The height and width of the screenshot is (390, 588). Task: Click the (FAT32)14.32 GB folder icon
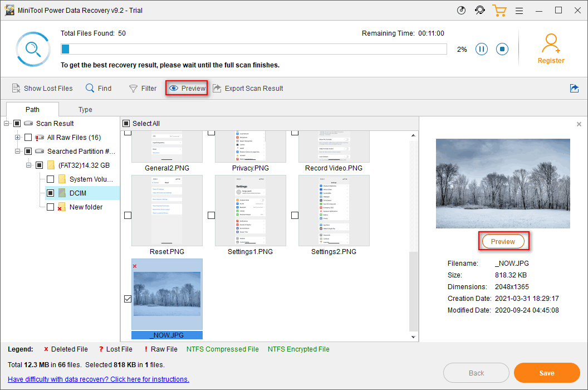(x=51, y=165)
